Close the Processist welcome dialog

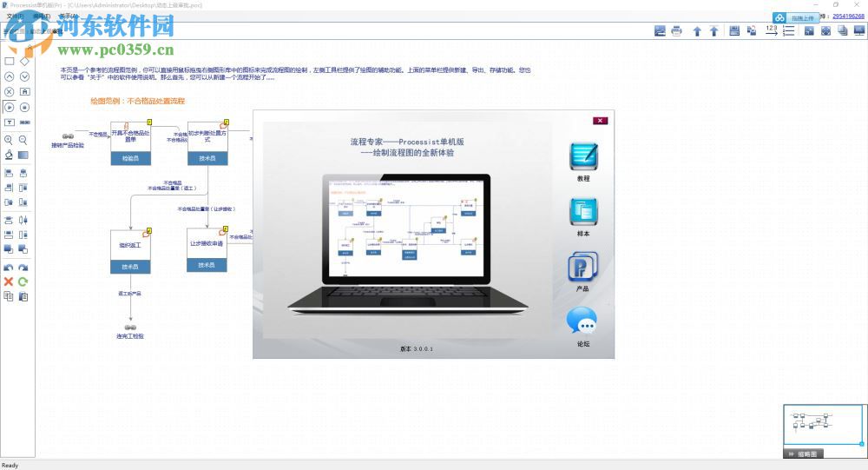(x=600, y=120)
